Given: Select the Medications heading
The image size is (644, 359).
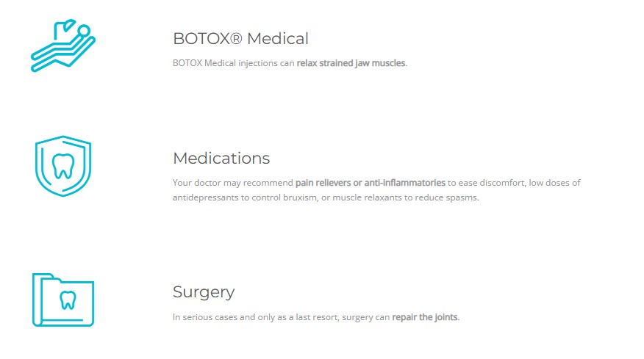Looking at the screenshot, I should [221, 158].
